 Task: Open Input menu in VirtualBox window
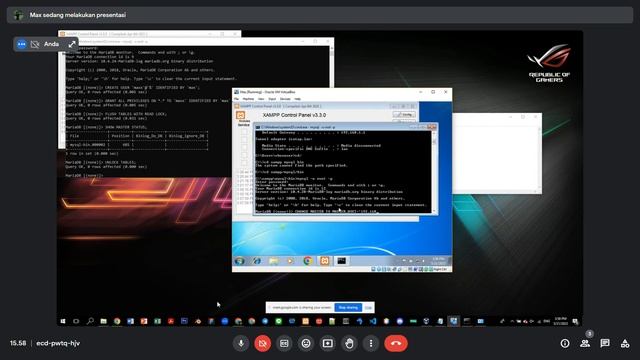[x=272, y=99]
